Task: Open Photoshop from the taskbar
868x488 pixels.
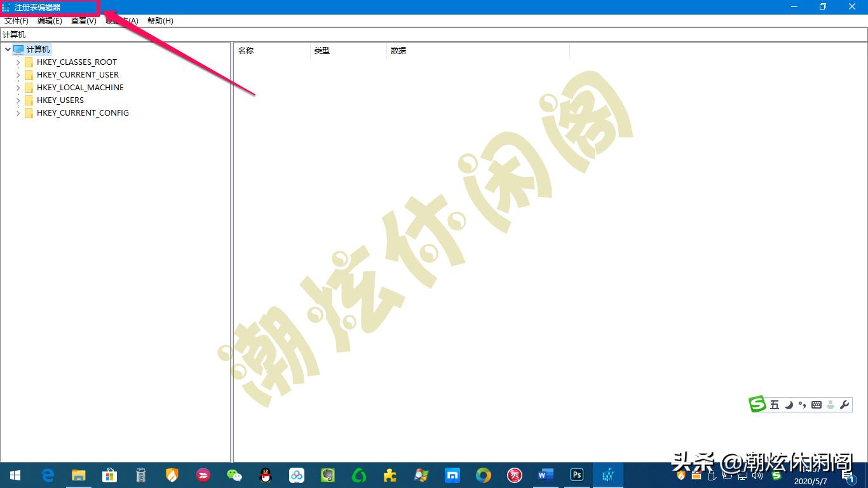Action: 576,475
